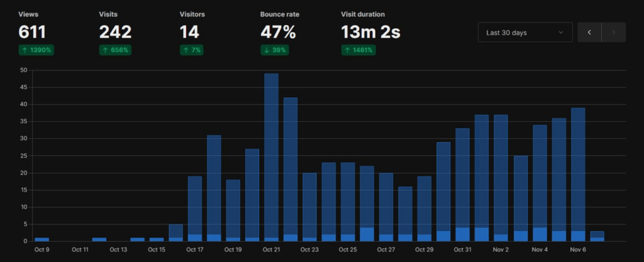Screen dimensions: 644x262
Task: Click the Oct 31 axis date label
Action: 462,249
